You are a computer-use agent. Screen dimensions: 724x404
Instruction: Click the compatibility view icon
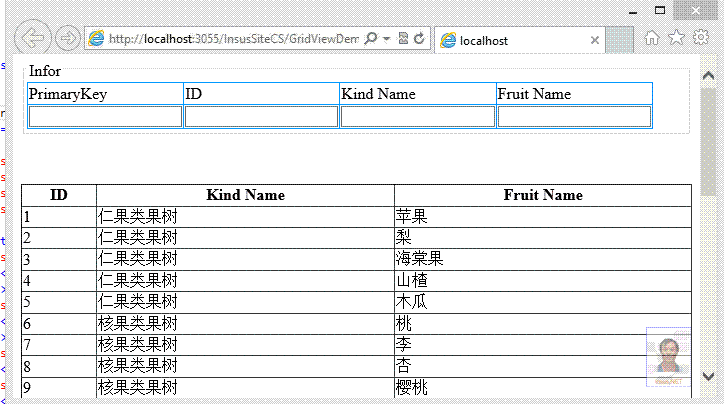coord(403,38)
